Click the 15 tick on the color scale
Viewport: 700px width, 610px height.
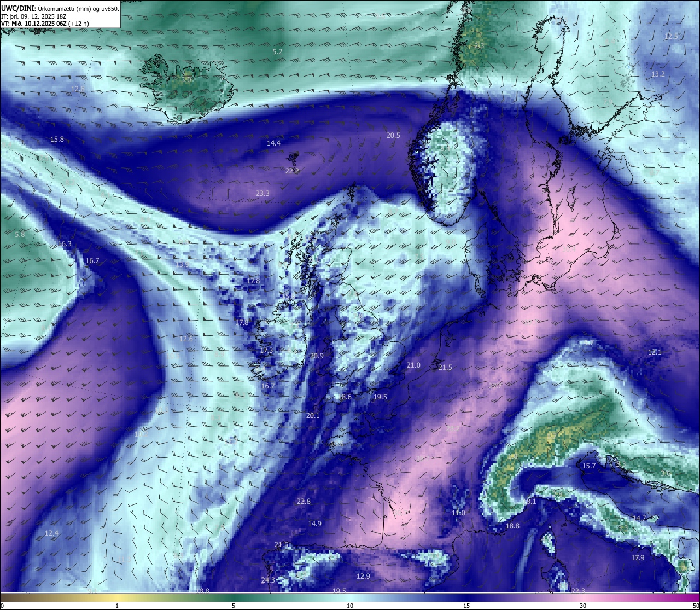tap(466, 606)
